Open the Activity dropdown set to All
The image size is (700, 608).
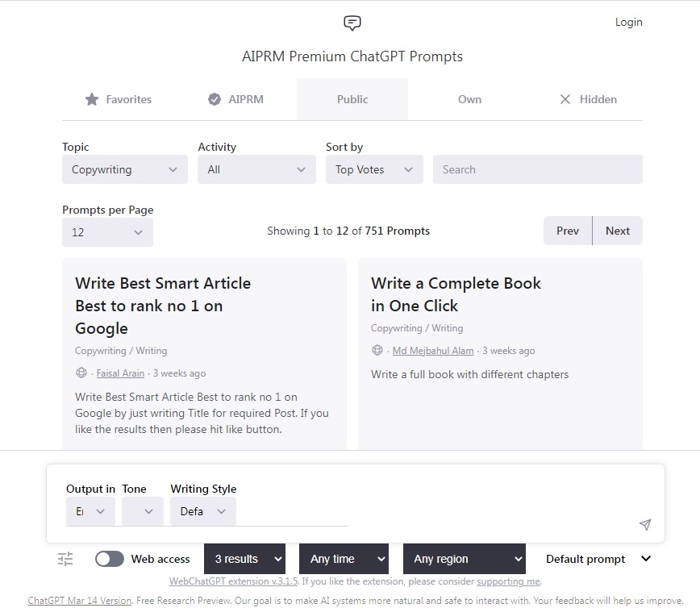256,169
